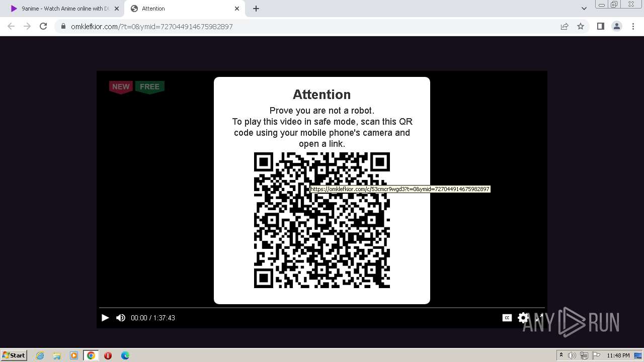Click the 00:00 / 1:37:43 time display
This screenshot has width=644, height=362.
point(153,318)
